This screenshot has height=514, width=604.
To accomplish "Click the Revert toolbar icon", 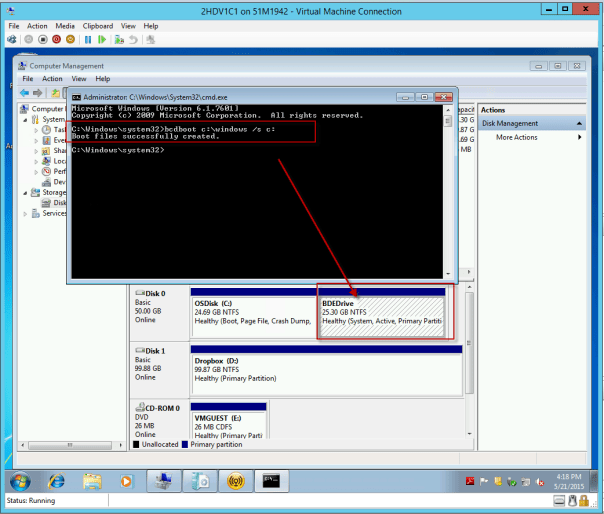I will point(133,39).
